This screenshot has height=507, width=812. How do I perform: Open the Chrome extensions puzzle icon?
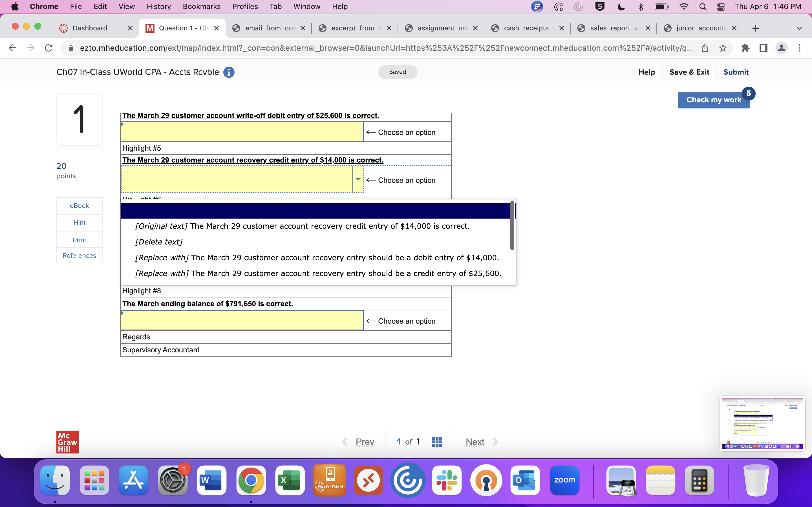[745, 48]
